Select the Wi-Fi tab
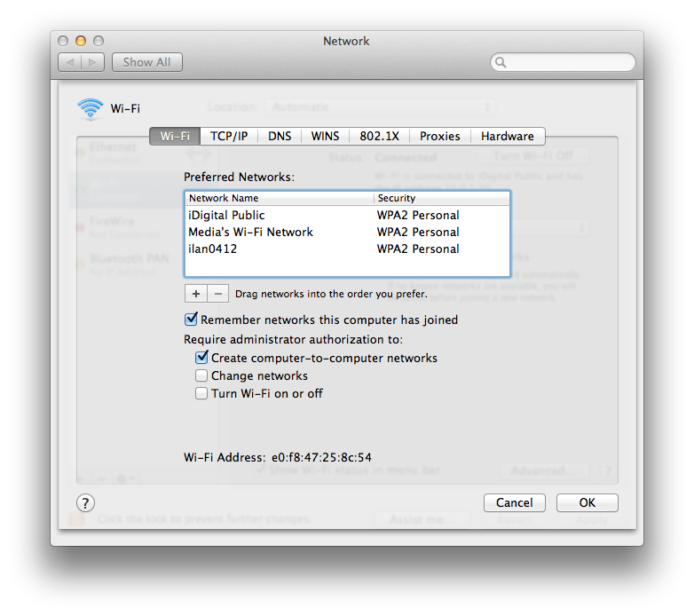 click(175, 137)
